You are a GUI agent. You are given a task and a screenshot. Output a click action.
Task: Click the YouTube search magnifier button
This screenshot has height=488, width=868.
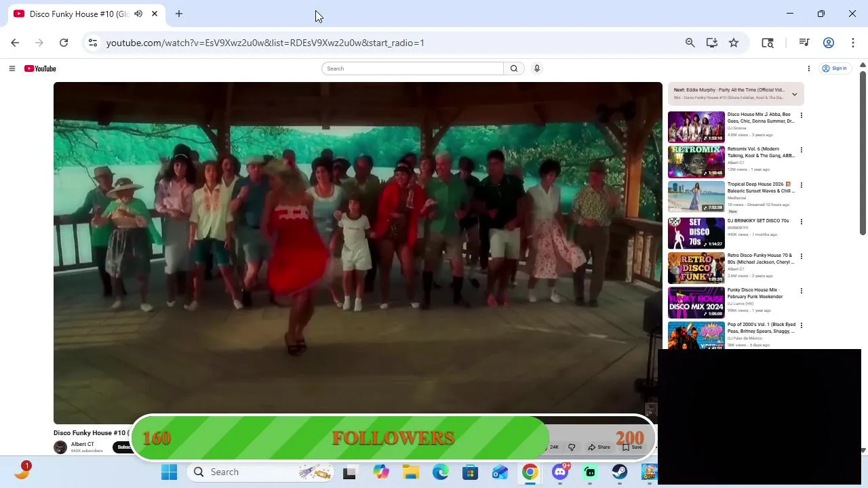point(514,68)
